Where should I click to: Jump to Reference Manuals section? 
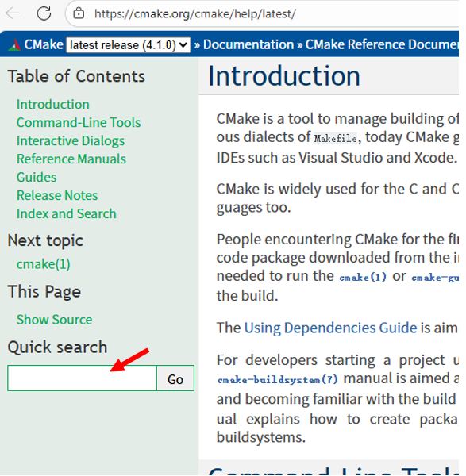71,159
